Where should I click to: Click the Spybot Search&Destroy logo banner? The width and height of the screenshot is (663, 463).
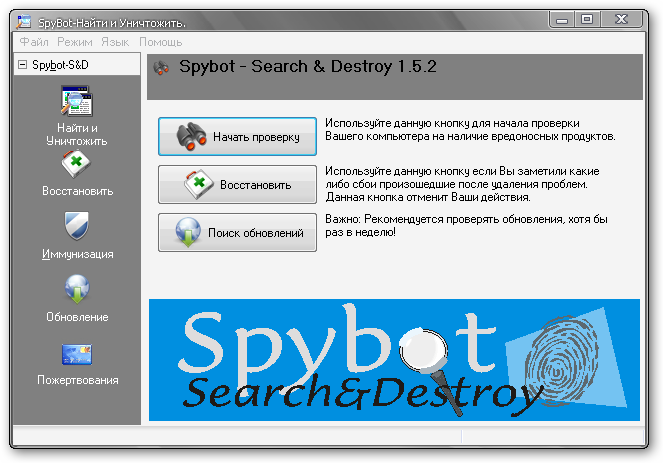(x=393, y=360)
